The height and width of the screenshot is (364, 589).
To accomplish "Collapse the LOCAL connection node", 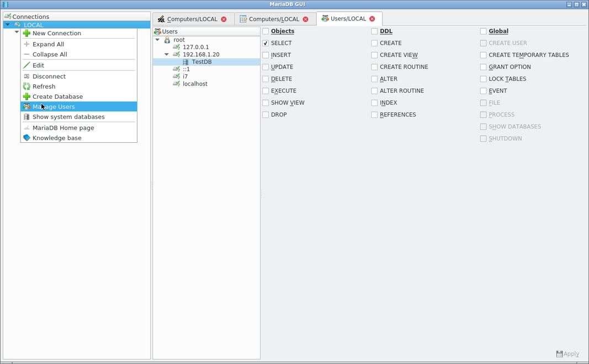I will [8, 25].
